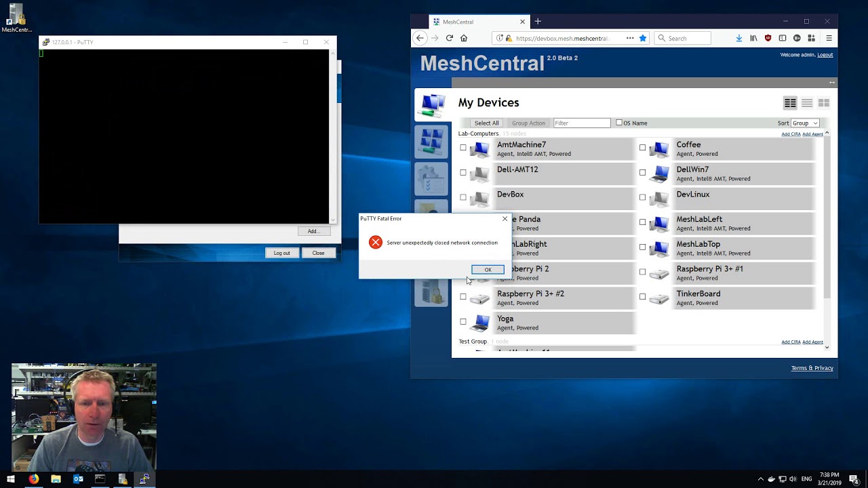
Task: Click into the device Filter field
Action: click(581, 123)
